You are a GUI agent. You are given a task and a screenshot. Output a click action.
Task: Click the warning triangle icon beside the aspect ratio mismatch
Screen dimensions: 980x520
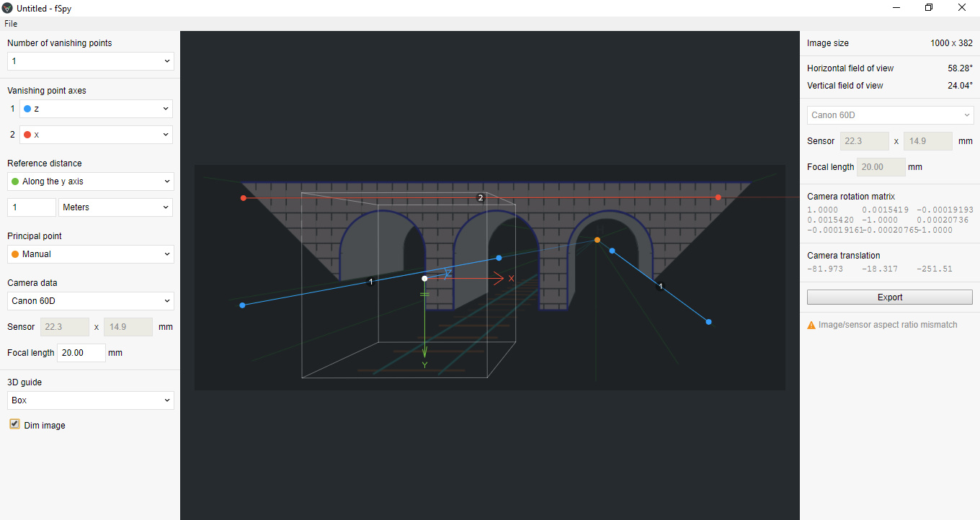[x=811, y=325]
